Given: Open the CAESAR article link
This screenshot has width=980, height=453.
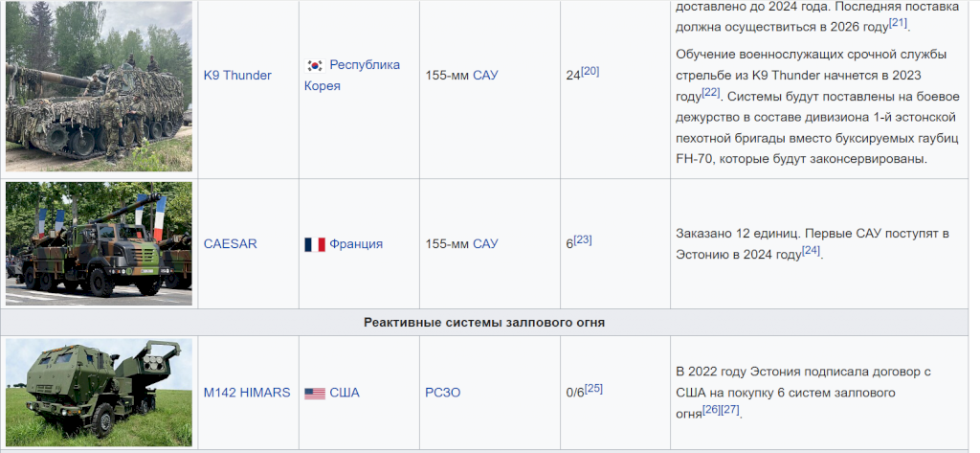Looking at the screenshot, I should coord(230,244).
